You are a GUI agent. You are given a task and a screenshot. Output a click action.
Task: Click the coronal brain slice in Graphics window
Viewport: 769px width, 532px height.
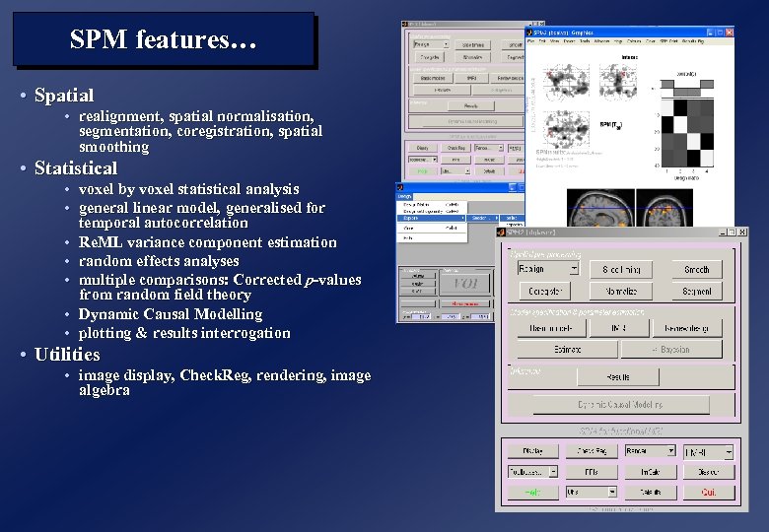(x=664, y=208)
